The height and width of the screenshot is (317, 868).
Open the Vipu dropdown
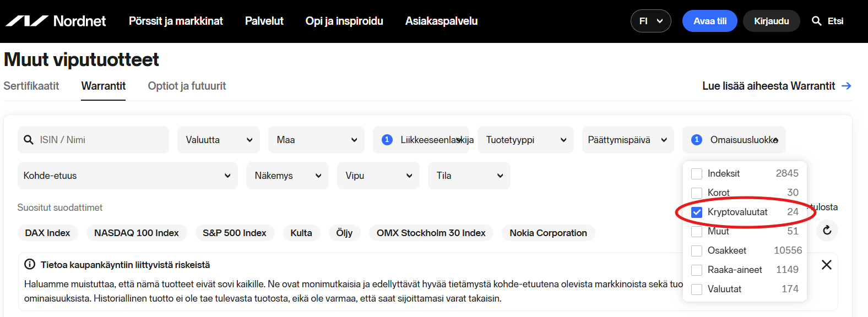pos(378,176)
